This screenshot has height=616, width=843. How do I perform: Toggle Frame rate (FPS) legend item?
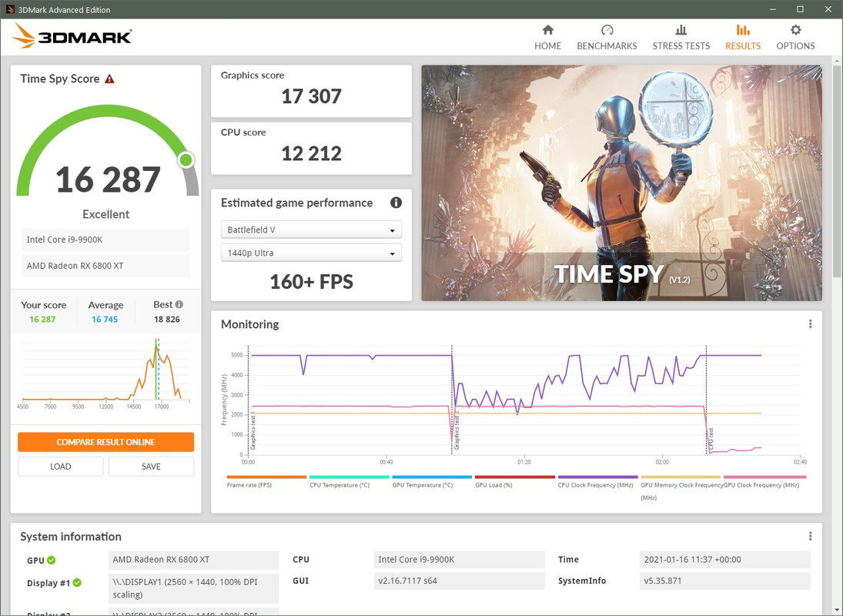pos(249,485)
